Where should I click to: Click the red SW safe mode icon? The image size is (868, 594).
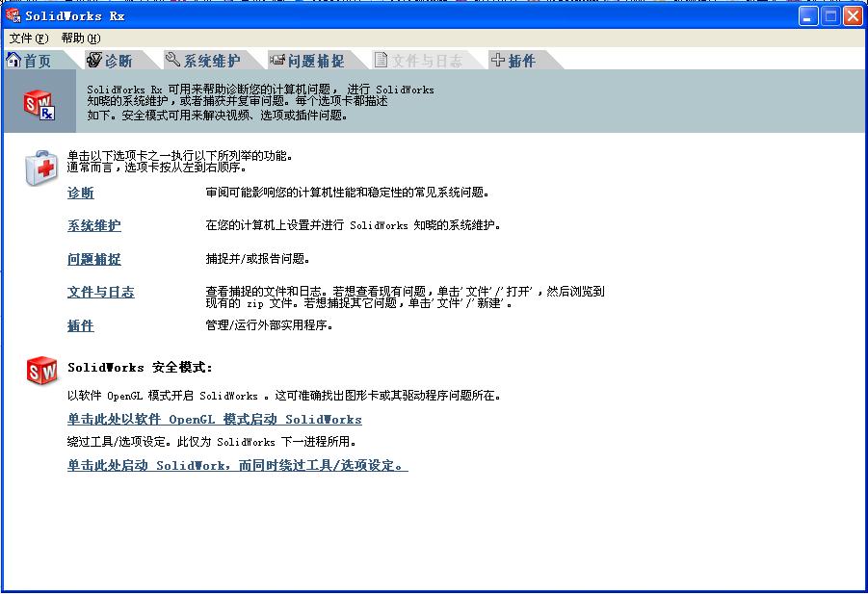coord(41,370)
